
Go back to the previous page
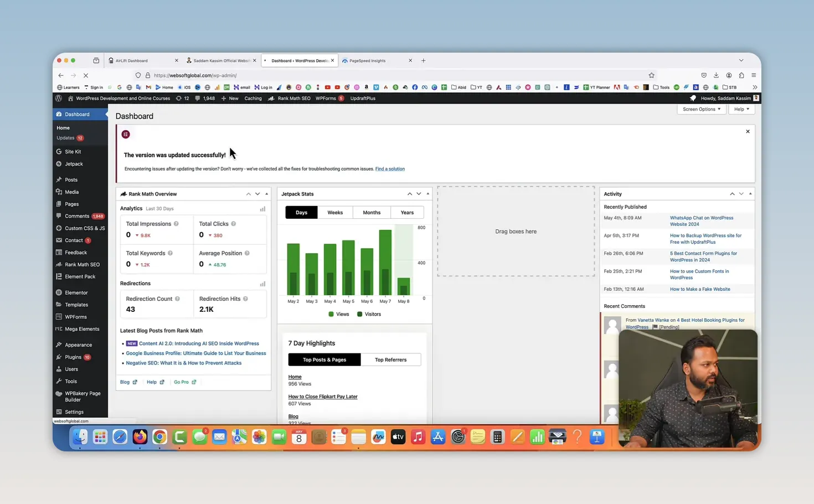61,75
